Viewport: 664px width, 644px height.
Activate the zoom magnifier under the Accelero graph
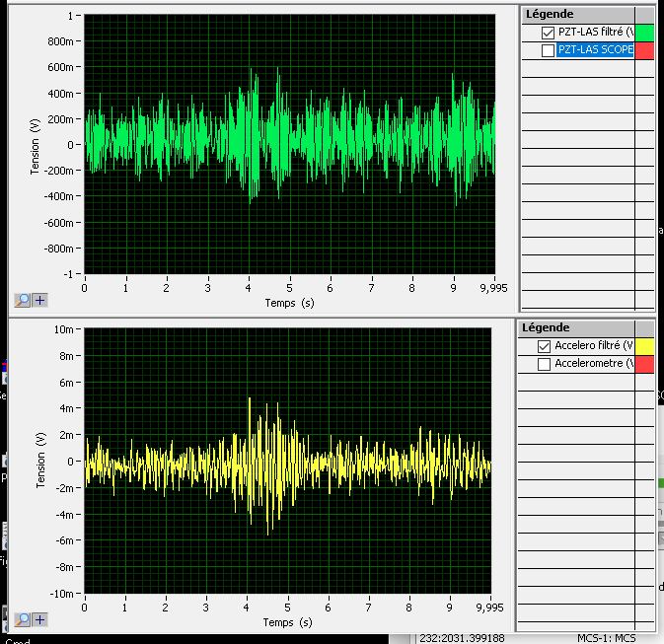[x=22, y=619]
